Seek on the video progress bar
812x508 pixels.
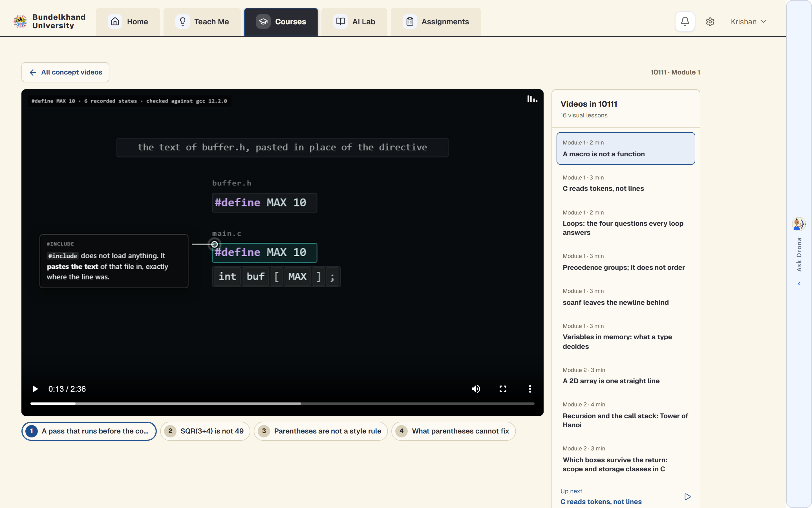[282, 404]
